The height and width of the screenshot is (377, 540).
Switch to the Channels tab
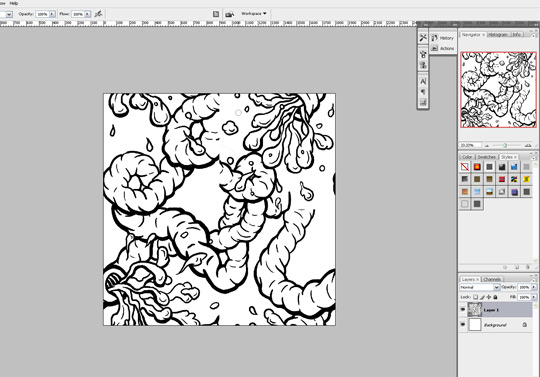pyautogui.click(x=491, y=279)
